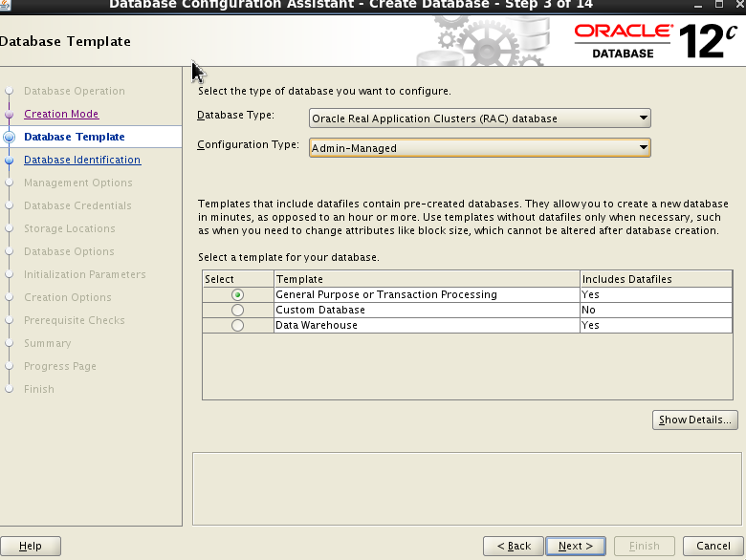Open the Configuration Type dropdown

pos(479,148)
